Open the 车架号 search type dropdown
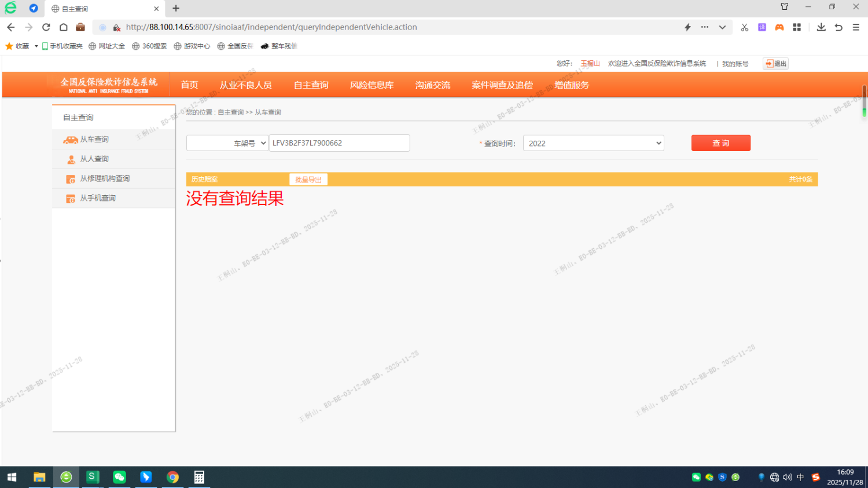Screen dimensions: 868x488 click(227, 143)
